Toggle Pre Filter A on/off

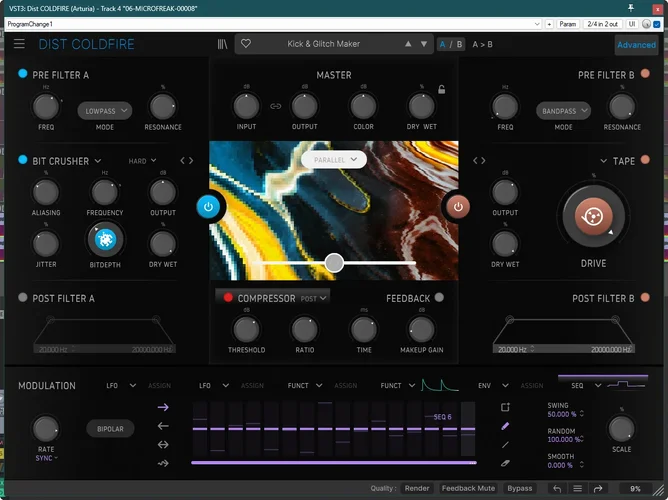pyautogui.click(x=23, y=74)
